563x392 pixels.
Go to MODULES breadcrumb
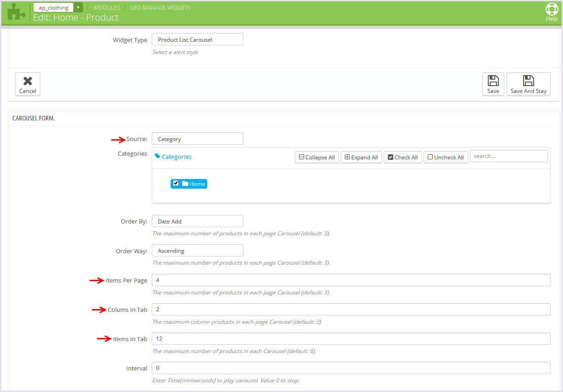tap(107, 8)
